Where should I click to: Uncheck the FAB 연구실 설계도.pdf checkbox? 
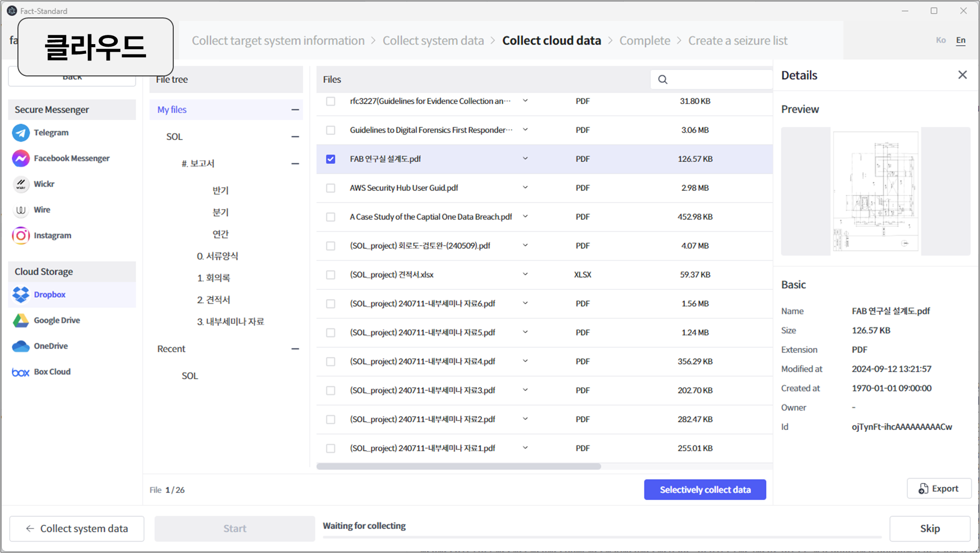click(331, 159)
